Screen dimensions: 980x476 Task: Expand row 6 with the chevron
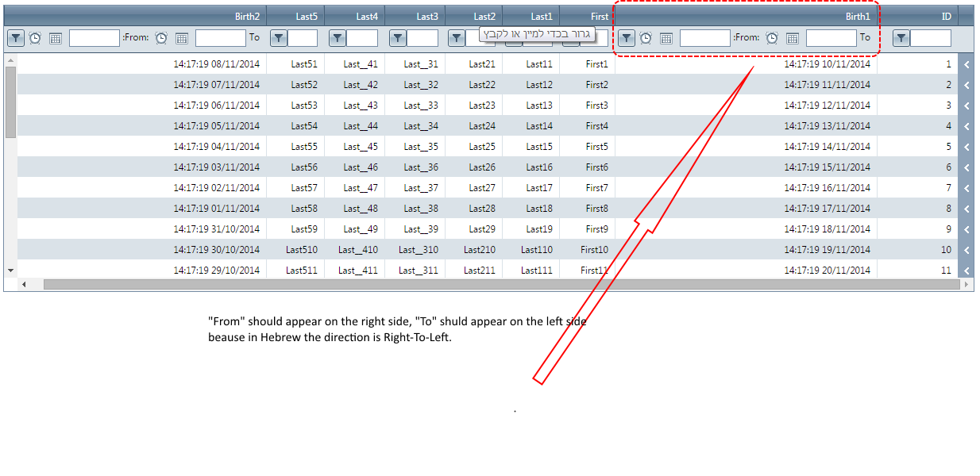(966, 167)
